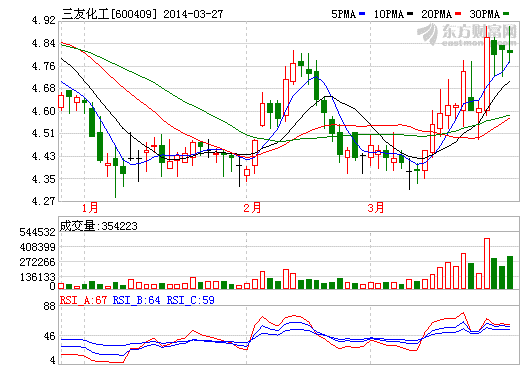Screen dimensions: 520x365
Task: Click the 46 RSI axis label
Action: click(x=49, y=336)
